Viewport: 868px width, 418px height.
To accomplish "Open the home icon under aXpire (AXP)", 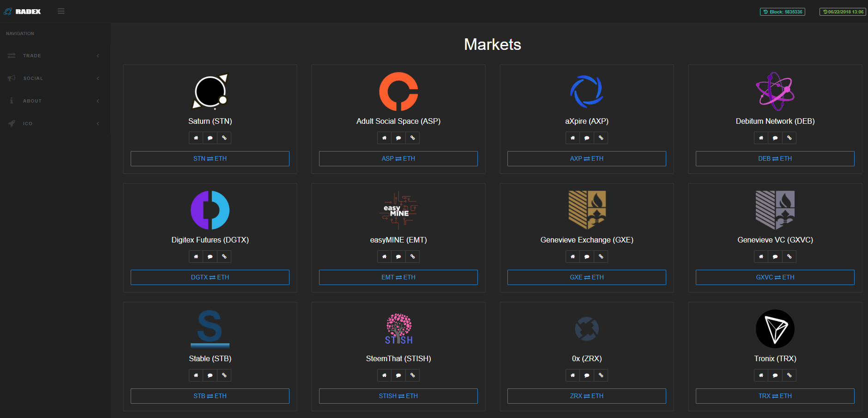I will click(573, 138).
